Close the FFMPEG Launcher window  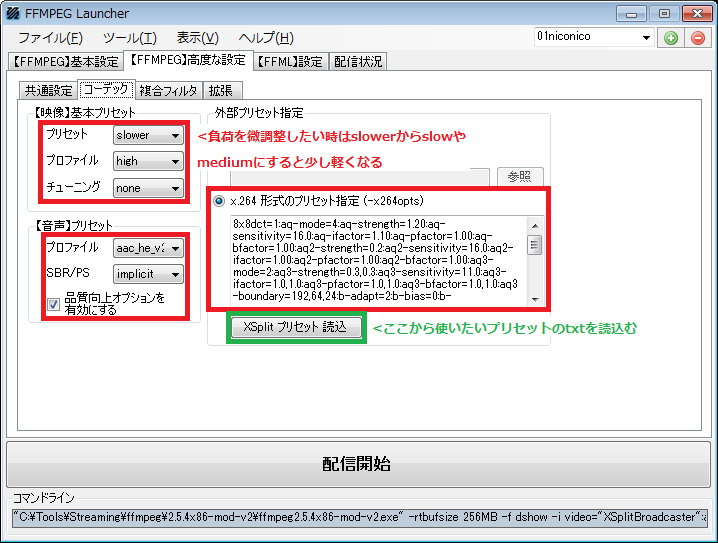tap(697, 14)
